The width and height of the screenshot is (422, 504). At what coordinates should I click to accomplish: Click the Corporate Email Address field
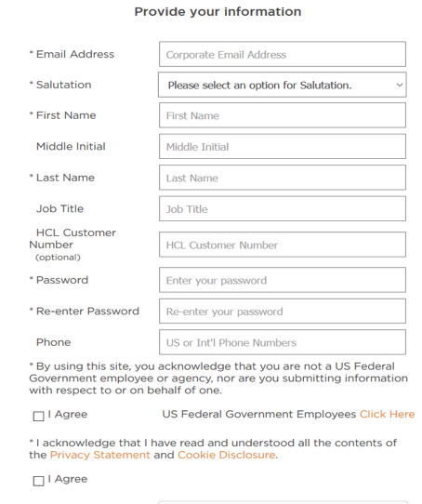pyautogui.click(x=283, y=54)
